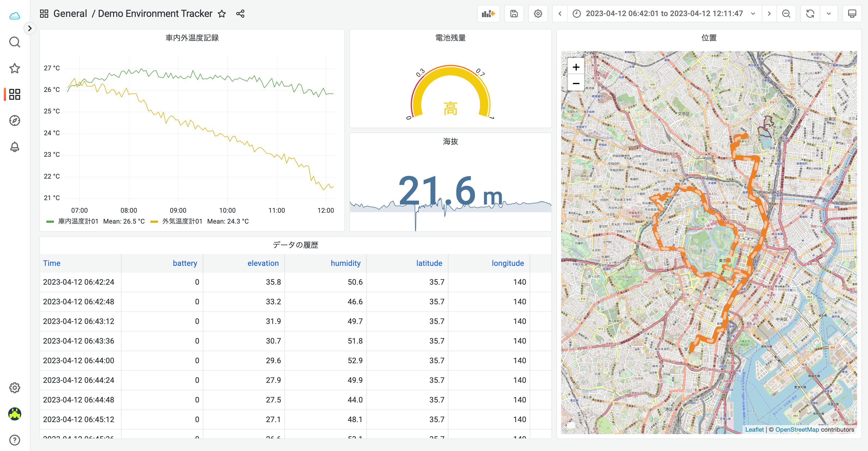Click the zoom out time range button
The width and height of the screenshot is (868, 451).
coord(786,13)
